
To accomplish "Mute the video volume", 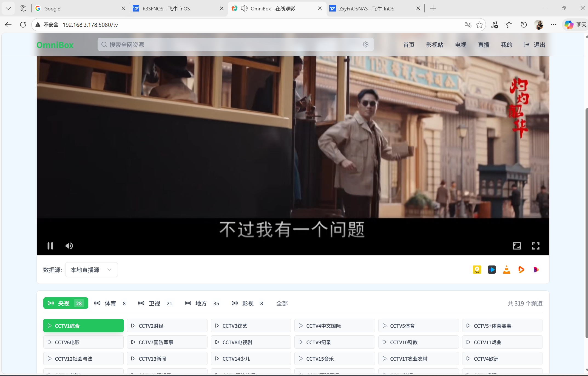I will (69, 246).
